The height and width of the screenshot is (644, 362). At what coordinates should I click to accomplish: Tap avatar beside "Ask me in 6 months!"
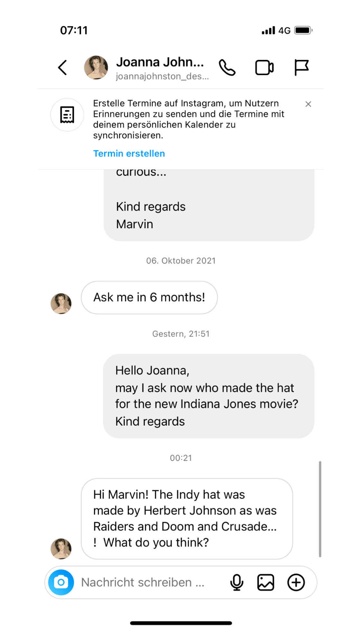pos(61,303)
